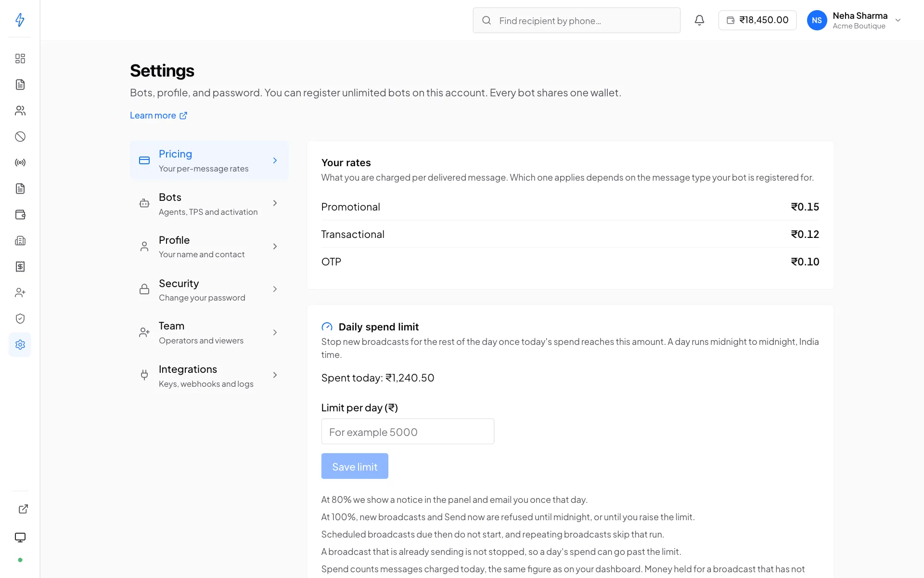
Task: Click the wallet balance ₹18,450.00 button
Action: (757, 20)
